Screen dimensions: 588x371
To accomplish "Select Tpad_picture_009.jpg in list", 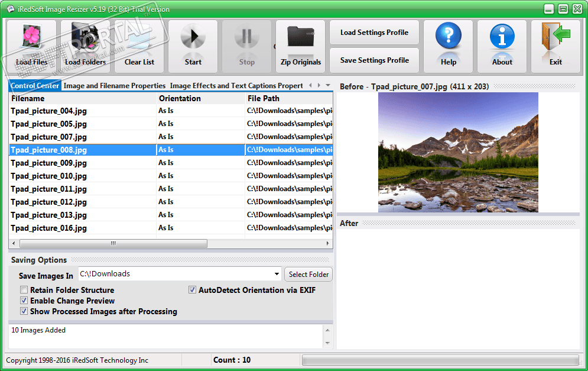I will click(171, 163).
